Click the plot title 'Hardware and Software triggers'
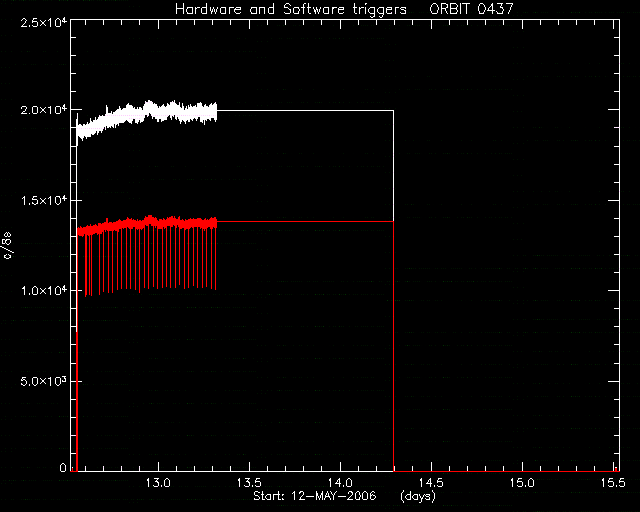Image resolution: width=640 pixels, height=512 pixels. pyautogui.click(x=291, y=9)
